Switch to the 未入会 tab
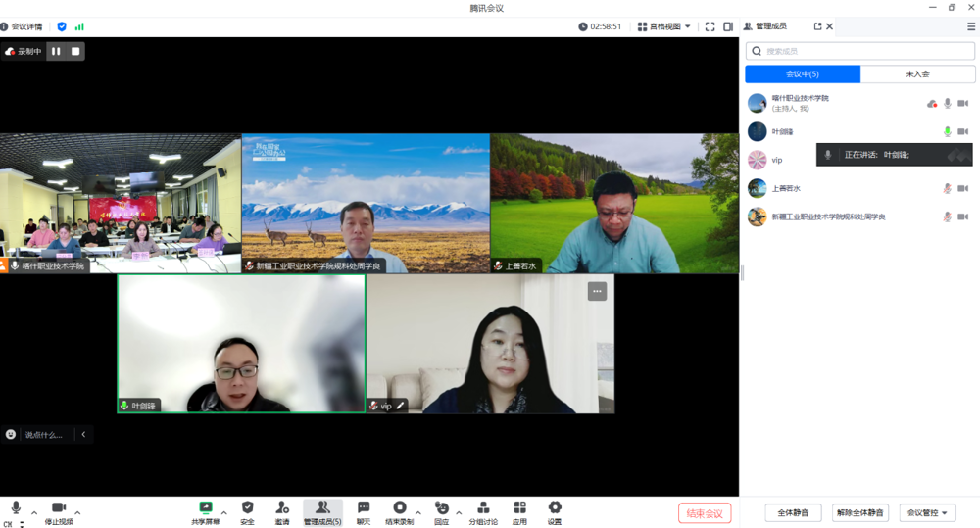980x528 pixels. coord(917,74)
